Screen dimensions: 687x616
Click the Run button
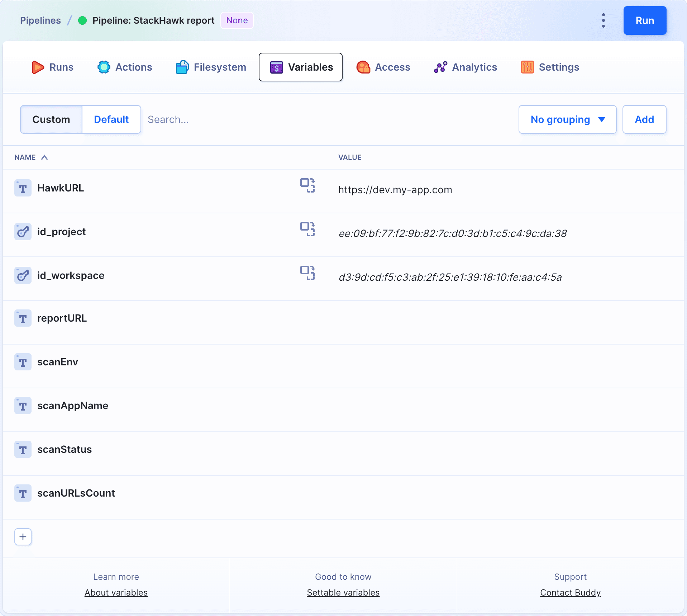pos(645,20)
